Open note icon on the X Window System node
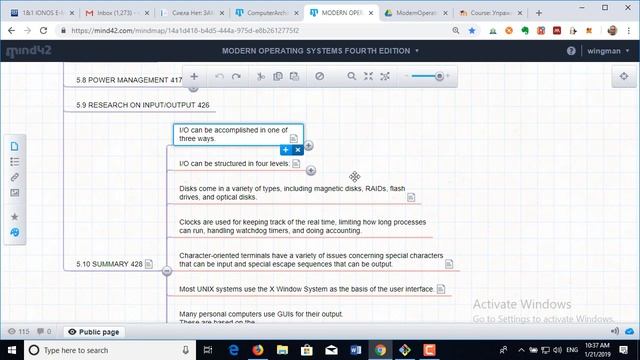 441,289
